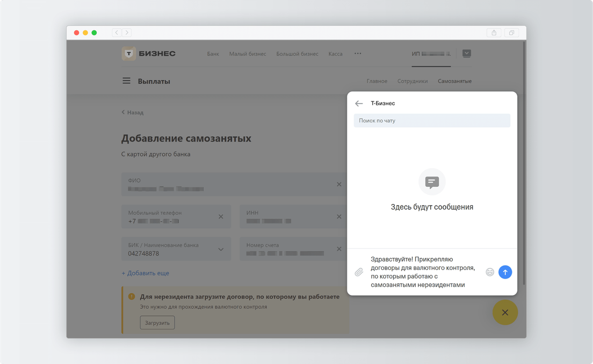Click the Загрузить button

(x=157, y=323)
